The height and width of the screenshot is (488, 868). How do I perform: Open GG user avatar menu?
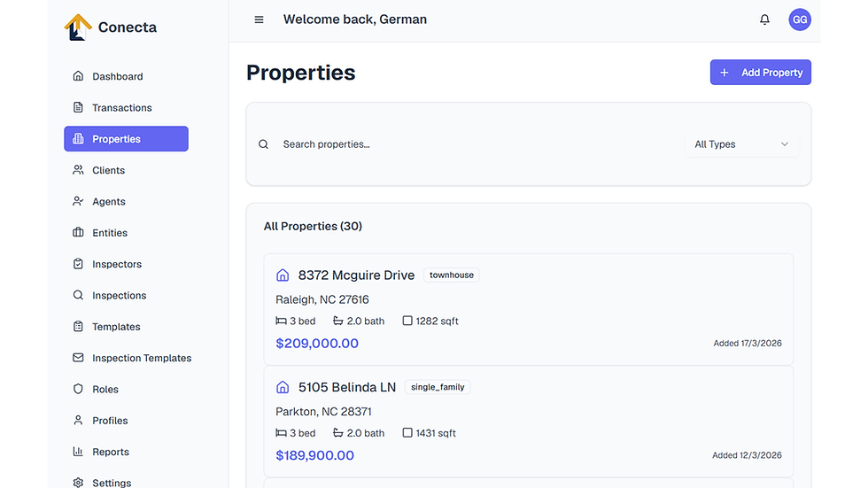point(800,19)
